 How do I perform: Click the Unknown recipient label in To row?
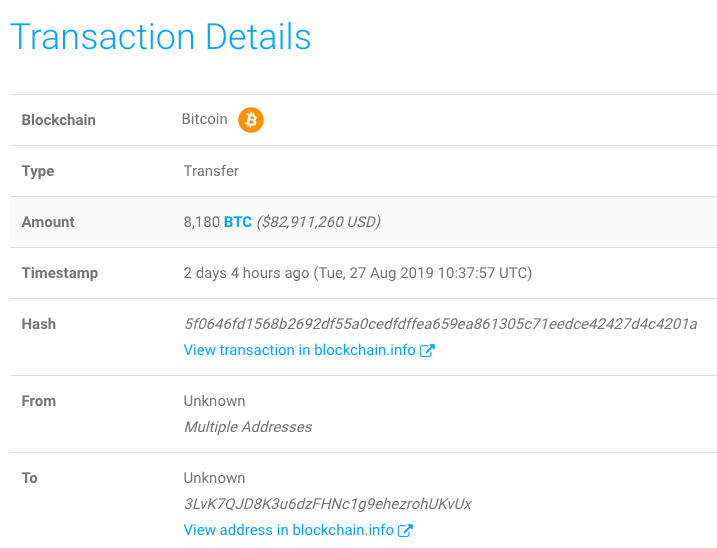click(214, 478)
